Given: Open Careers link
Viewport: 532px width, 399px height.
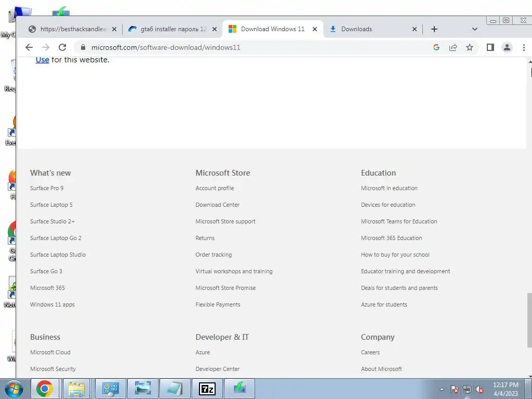Looking at the screenshot, I should (370, 352).
